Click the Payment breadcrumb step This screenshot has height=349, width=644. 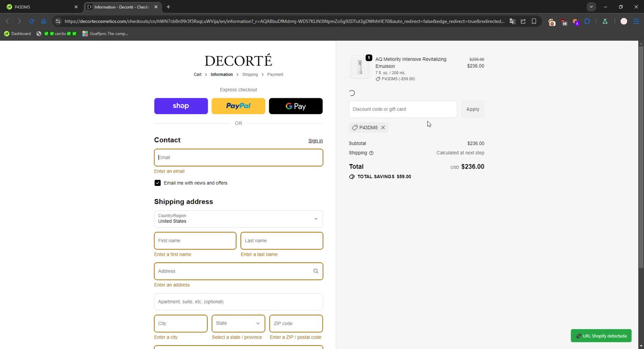click(275, 75)
